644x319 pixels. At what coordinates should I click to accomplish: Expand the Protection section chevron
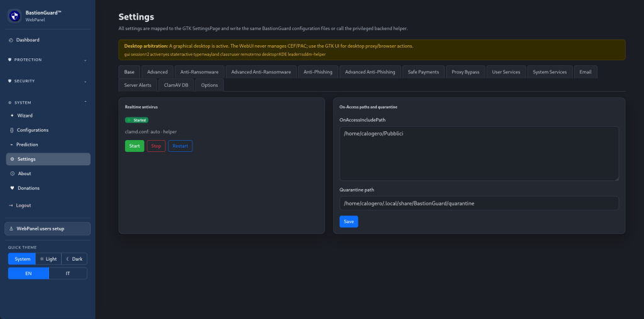click(x=86, y=60)
